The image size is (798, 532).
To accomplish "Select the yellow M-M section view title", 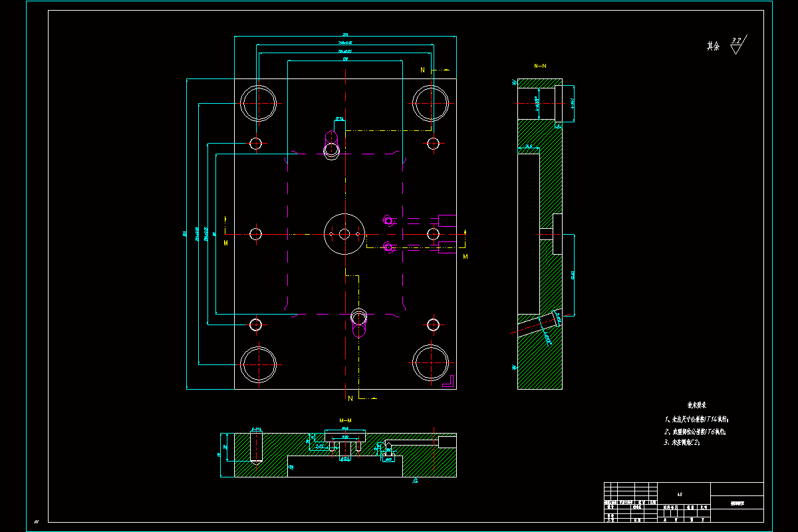I will 345,421.
